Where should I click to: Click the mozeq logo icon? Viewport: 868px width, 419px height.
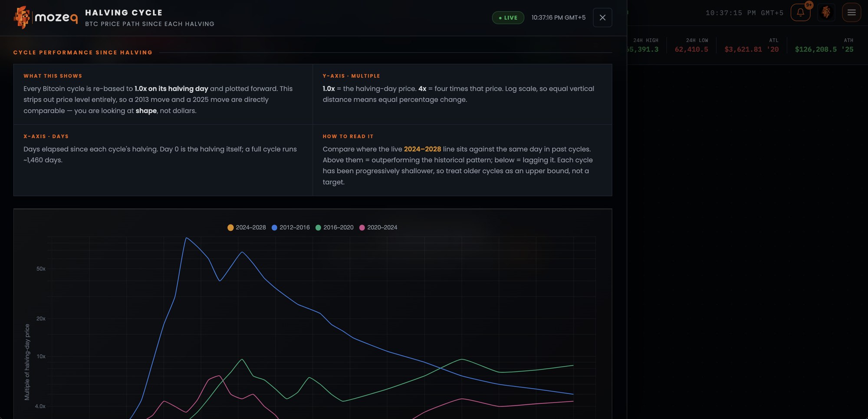coord(22,17)
